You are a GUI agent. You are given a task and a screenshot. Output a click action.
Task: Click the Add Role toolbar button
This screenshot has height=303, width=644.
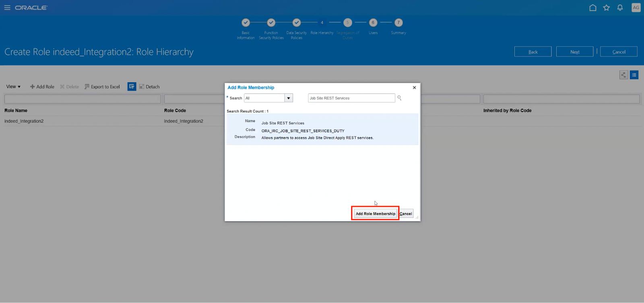click(42, 87)
